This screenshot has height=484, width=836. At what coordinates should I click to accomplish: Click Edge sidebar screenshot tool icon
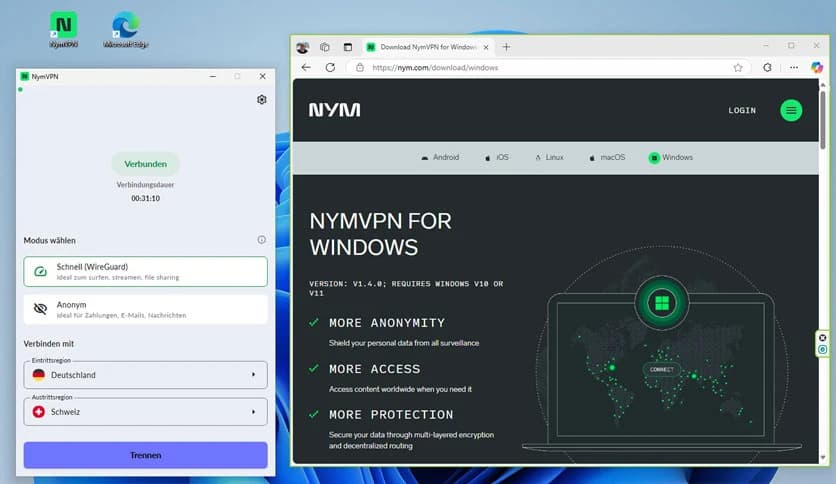(823, 338)
